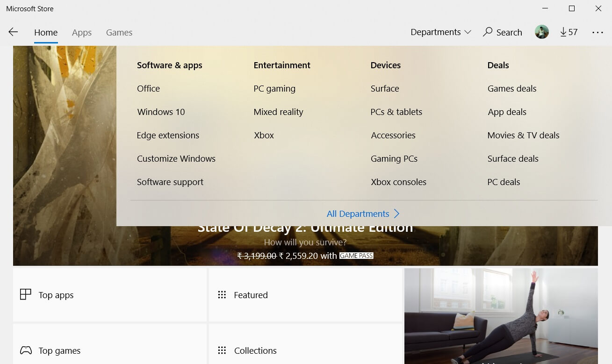The height and width of the screenshot is (364, 612).
Task: Open Edge extensions link
Action: [x=168, y=135]
